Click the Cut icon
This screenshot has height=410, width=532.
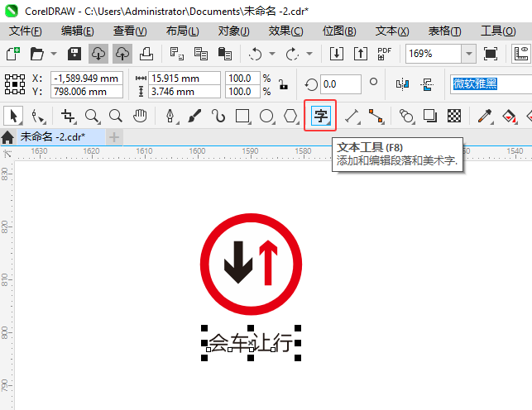(x=177, y=54)
